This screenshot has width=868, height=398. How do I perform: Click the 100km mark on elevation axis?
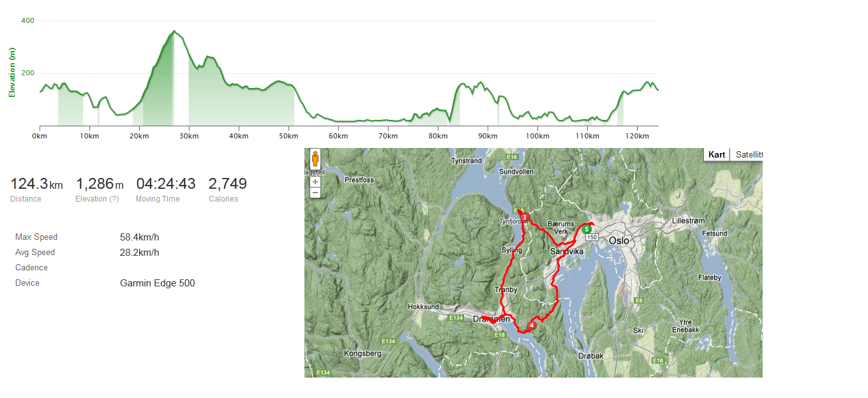537,136
